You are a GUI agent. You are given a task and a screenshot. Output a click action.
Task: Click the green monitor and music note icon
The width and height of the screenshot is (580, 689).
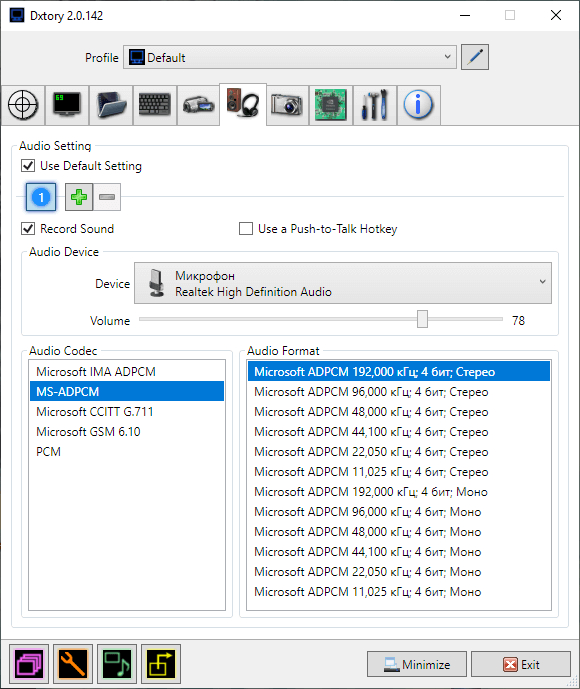[x=117, y=664]
